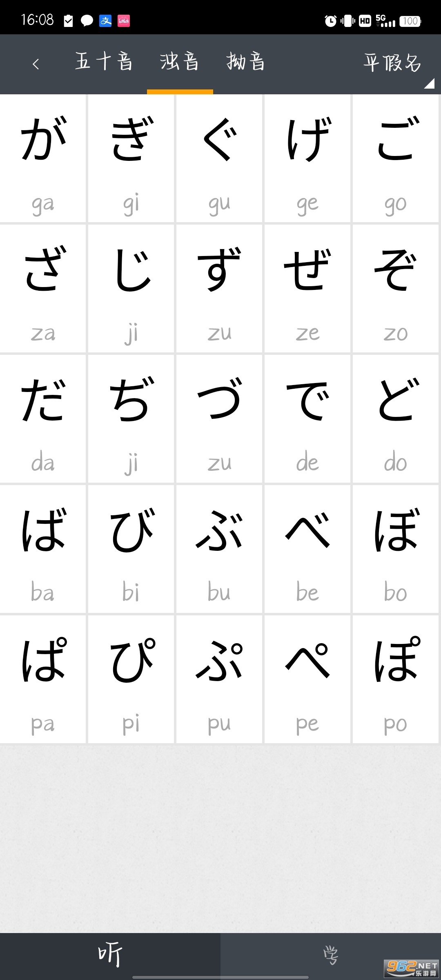The image size is (441, 980).
Task: Tap the chat bubble status icon
Action: 87,20
